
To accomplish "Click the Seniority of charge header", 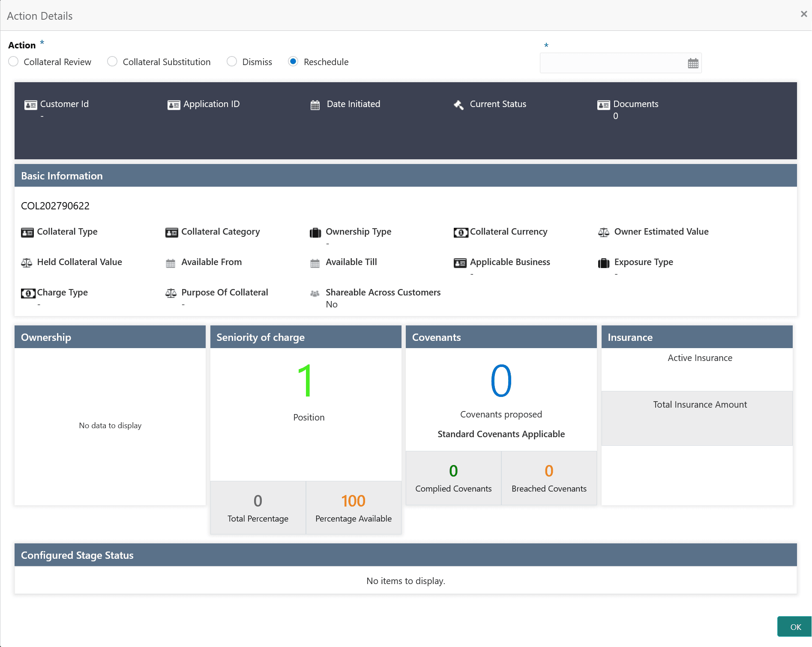I will (306, 337).
